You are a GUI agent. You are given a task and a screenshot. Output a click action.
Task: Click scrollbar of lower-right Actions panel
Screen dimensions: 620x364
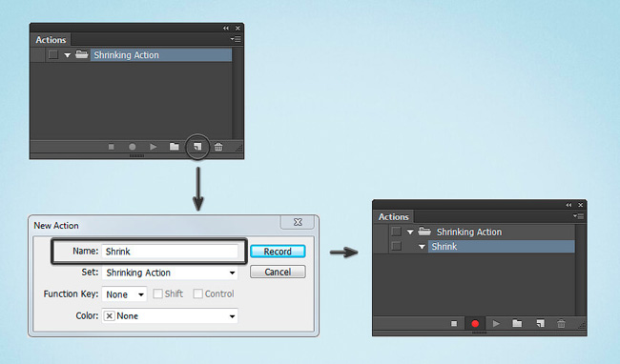click(x=581, y=270)
